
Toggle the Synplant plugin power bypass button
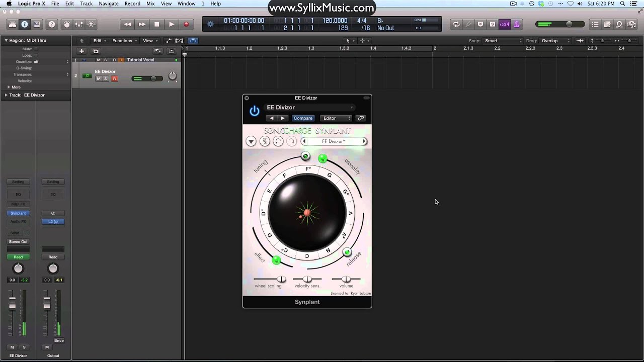pyautogui.click(x=255, y=111)
